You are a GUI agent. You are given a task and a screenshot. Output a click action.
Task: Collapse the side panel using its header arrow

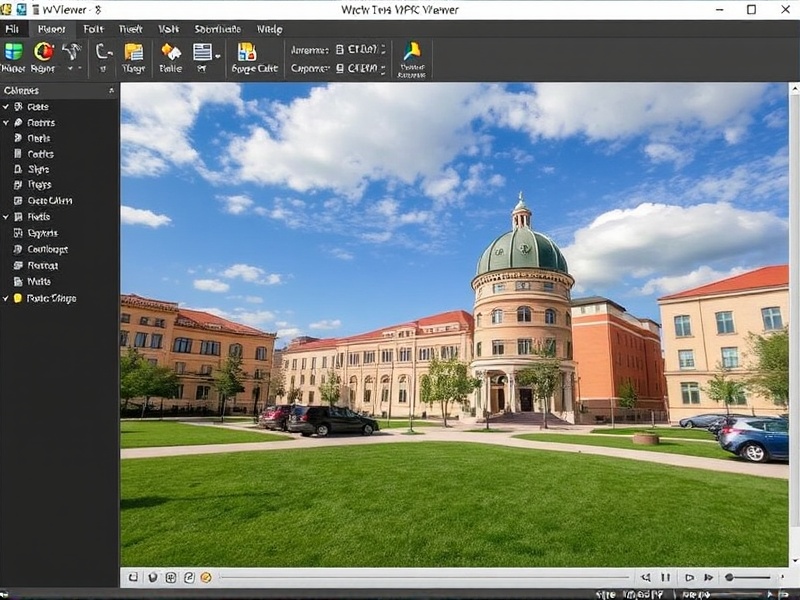(111, 90)
